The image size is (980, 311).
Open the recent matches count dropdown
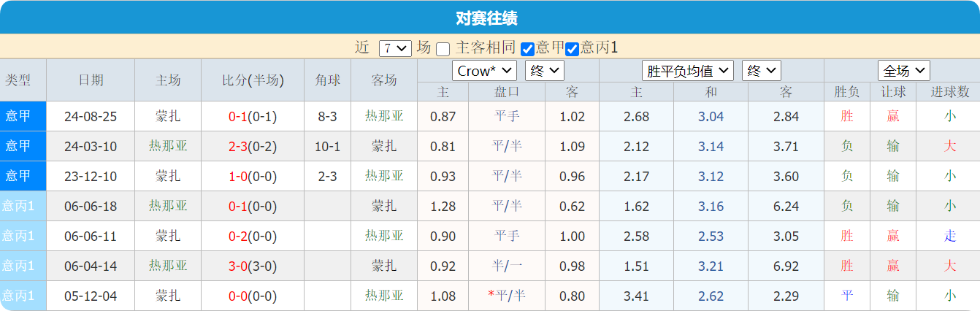point(395,48)
